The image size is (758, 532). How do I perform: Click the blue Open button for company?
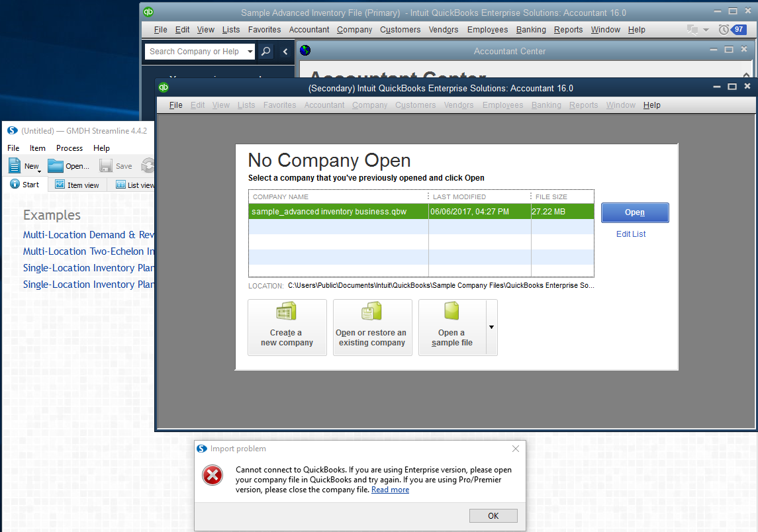coord(634,212)
